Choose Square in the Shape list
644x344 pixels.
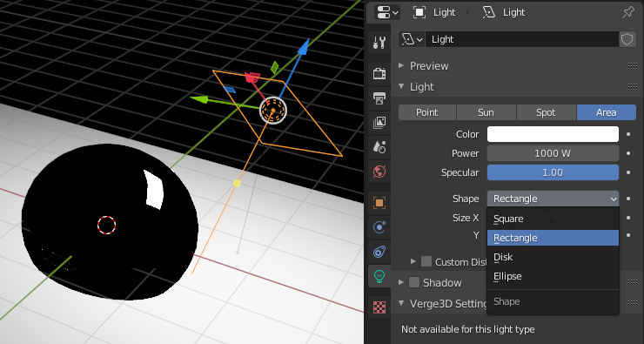pyautogui.click(x=553, y=219)
